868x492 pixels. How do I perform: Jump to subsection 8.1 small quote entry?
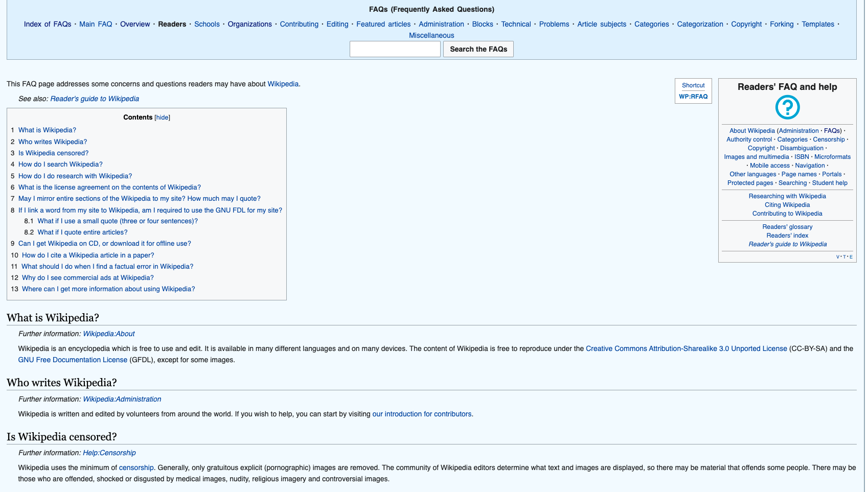pos(118,221)
